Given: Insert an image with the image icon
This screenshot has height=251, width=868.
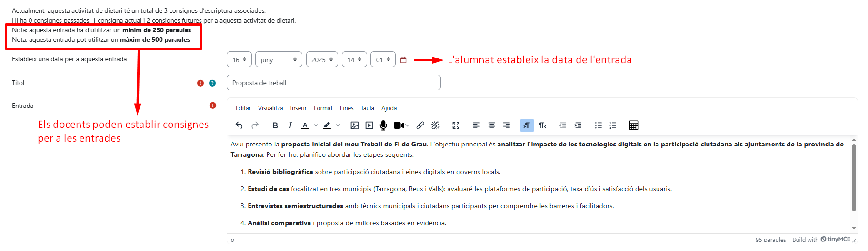Looking at the screenshot, I should [x=354, y=125].
